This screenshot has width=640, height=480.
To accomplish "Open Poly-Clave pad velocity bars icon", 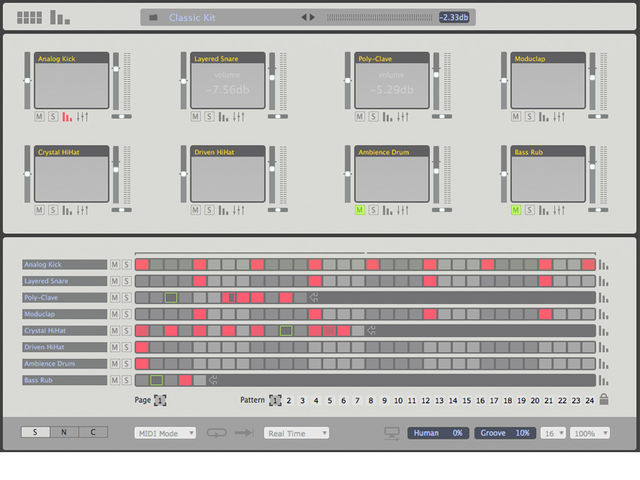I will point(387,117).
